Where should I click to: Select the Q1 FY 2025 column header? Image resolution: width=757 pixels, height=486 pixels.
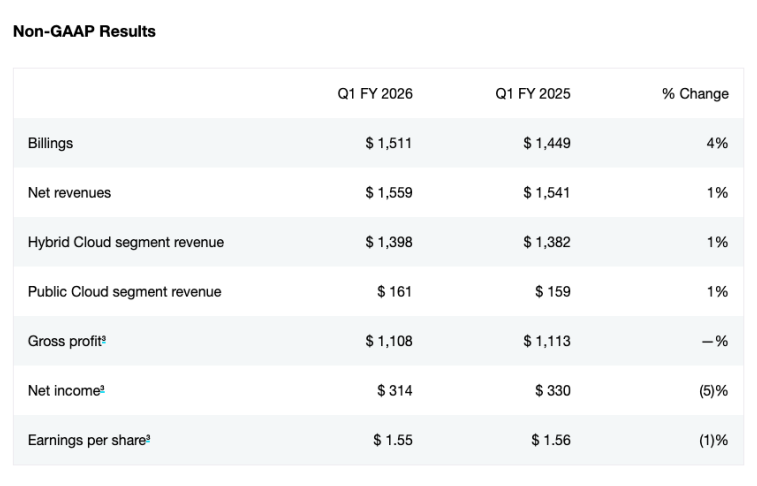pyautogui.click(x=533, y=94)
